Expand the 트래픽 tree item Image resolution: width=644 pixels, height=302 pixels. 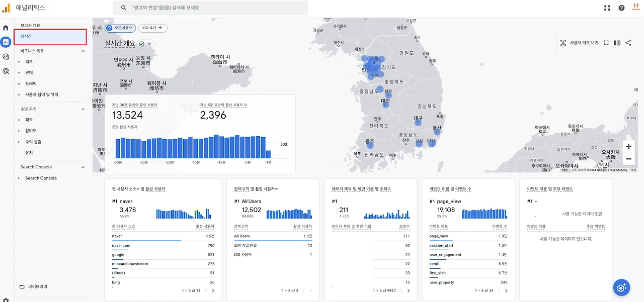(x=20, y=83)
